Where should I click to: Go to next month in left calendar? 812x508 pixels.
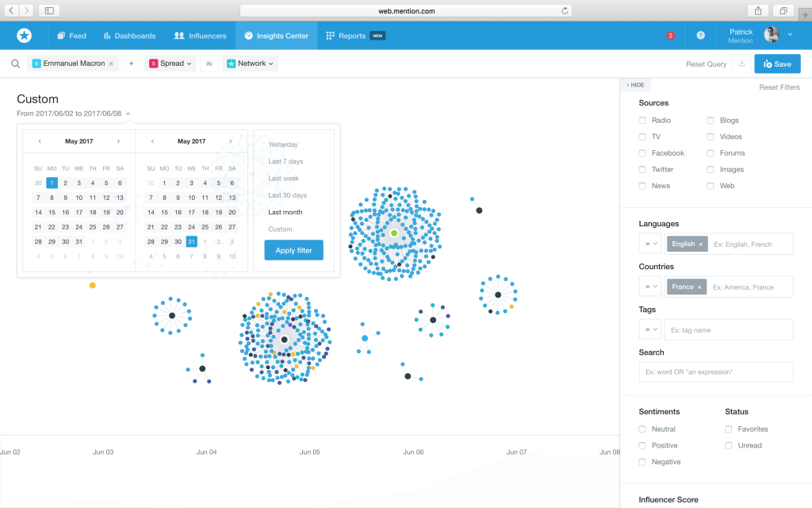118,141
